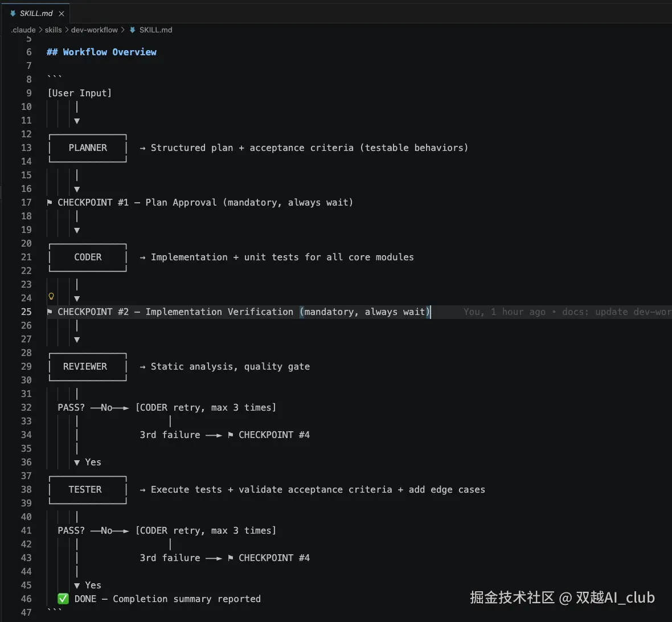Click the markdown file icon in tab
Image resolution: width=672 pixels, height=622 pixels.
point(13,13)
